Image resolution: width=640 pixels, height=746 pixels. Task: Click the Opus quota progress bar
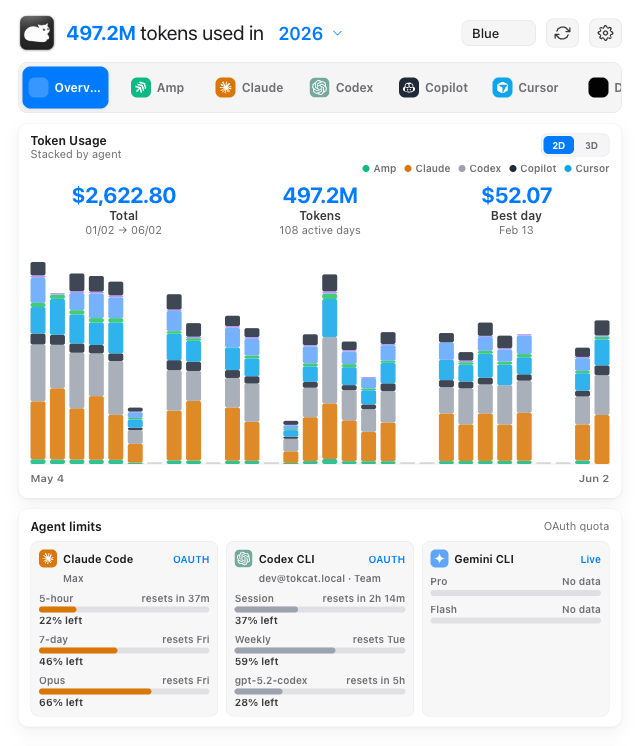click(124, 691)
